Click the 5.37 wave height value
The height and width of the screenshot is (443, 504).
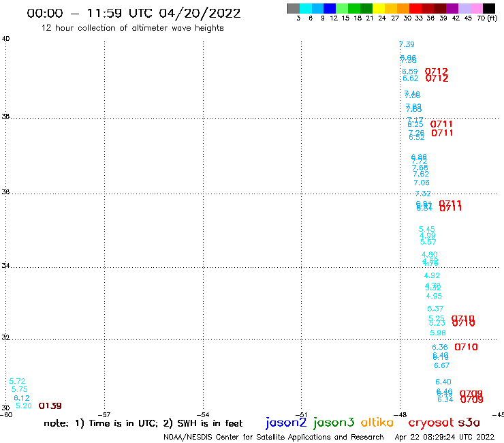(435, 309)
